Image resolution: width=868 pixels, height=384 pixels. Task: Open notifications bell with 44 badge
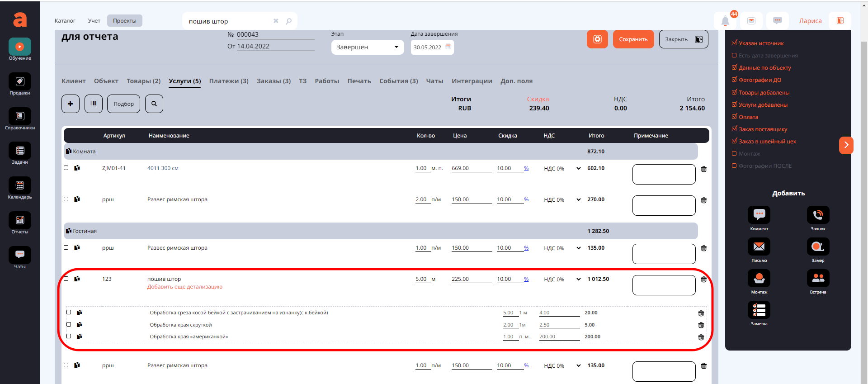pos(725,21)
